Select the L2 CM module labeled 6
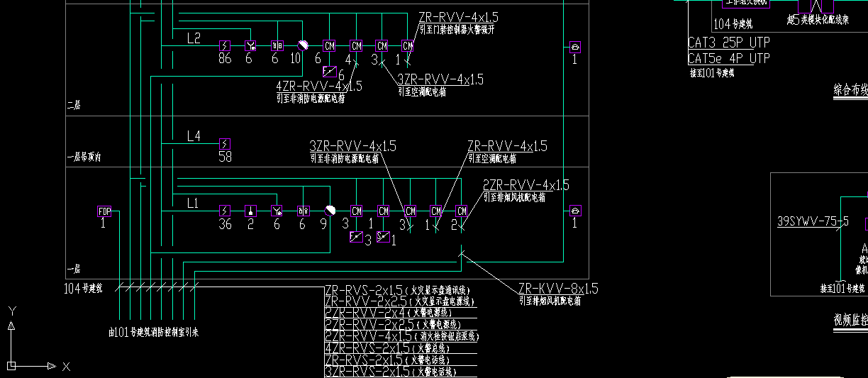 pos(329,46)
